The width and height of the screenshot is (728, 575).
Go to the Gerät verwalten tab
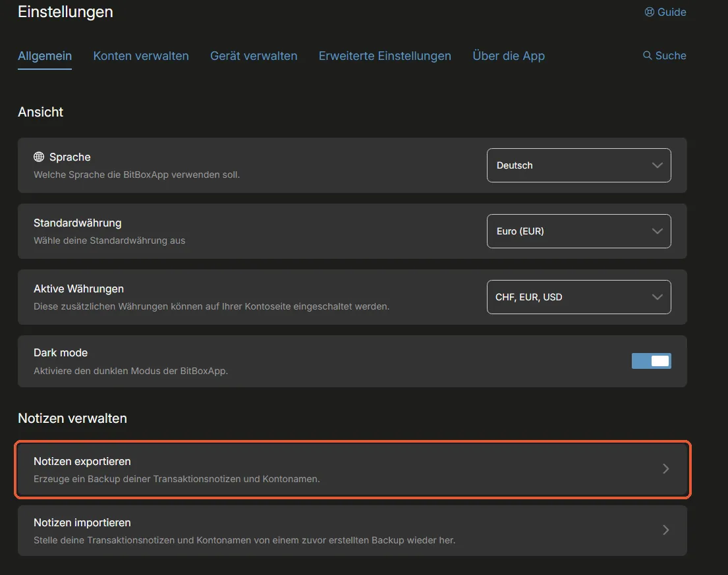[254, 56]
